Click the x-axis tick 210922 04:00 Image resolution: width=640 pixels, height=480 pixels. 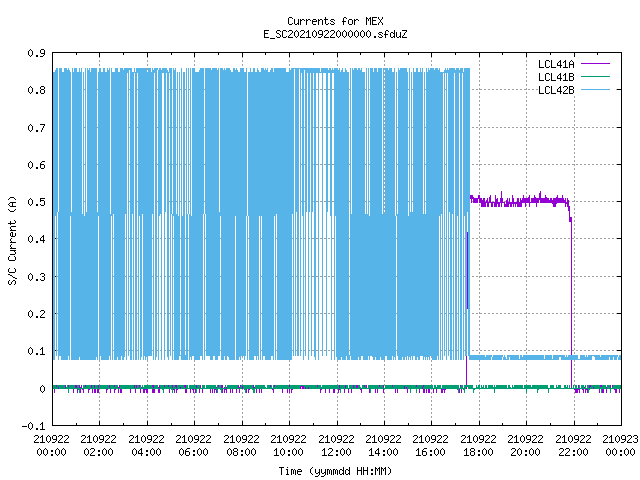click(146, 446)
